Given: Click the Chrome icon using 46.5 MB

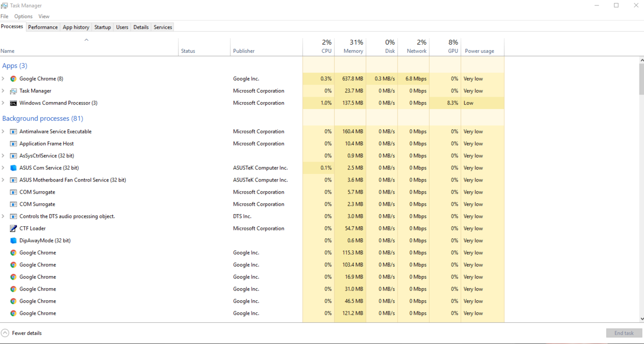Looking at the screenshot, I should pos(14,301).
